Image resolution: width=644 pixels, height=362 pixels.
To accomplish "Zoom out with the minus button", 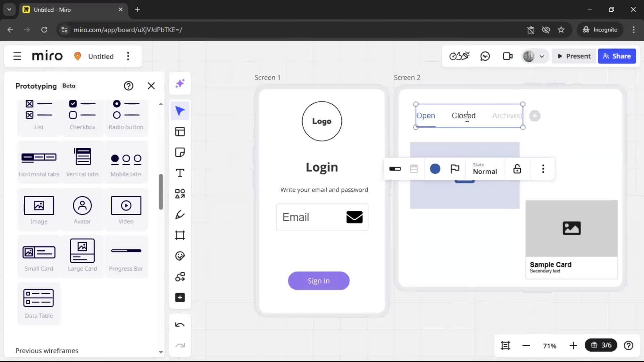I will (526, 346).
